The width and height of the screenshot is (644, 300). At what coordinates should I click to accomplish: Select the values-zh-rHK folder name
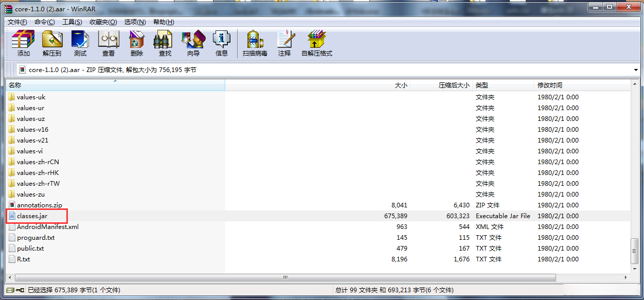(x=38, y=173)
